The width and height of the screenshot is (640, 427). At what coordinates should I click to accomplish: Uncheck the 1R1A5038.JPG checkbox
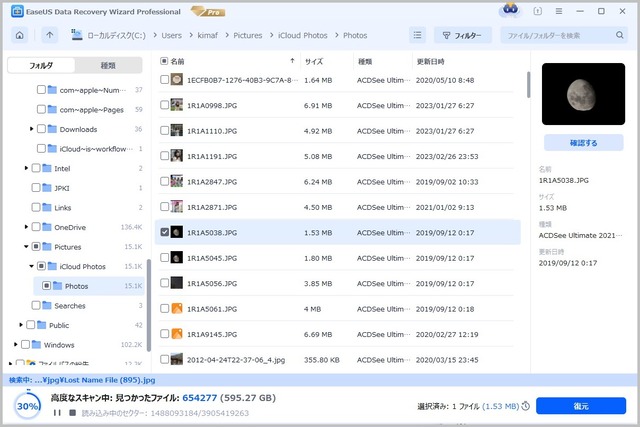[x=164, y=232]
